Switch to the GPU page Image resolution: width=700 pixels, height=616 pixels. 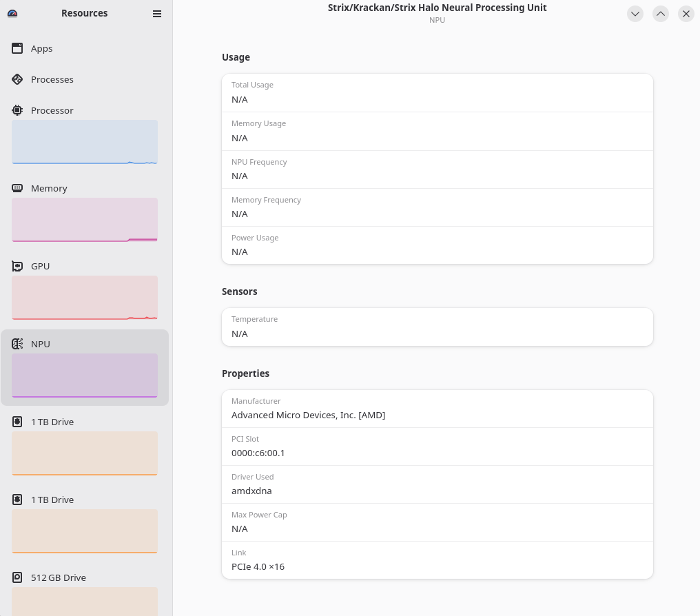(x=40, y=266)
